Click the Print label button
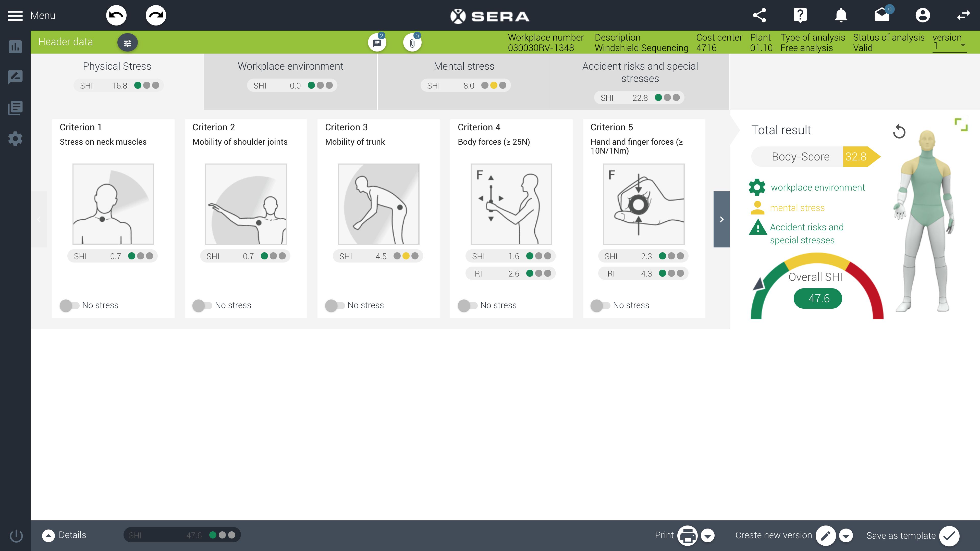 point(664,535)
